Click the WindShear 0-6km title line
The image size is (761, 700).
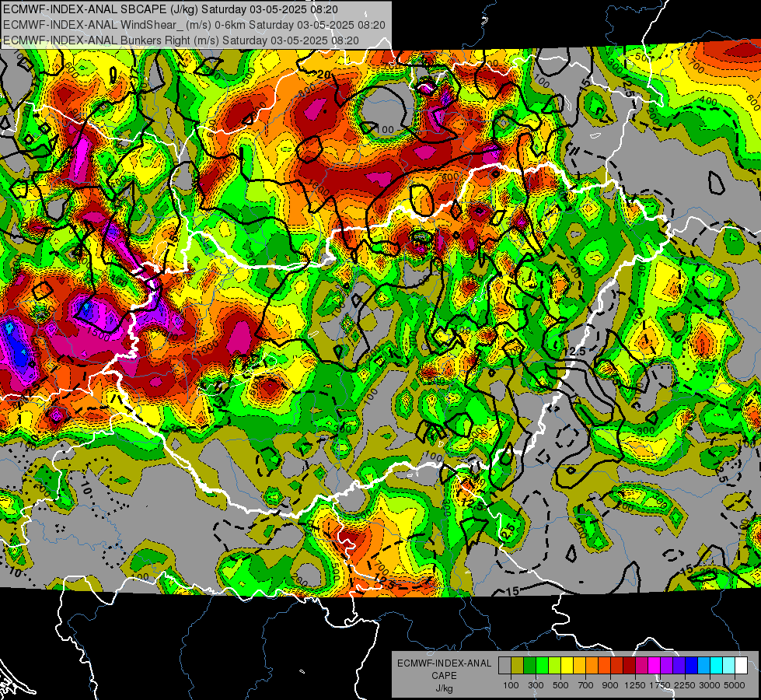(x=194, y=25)
